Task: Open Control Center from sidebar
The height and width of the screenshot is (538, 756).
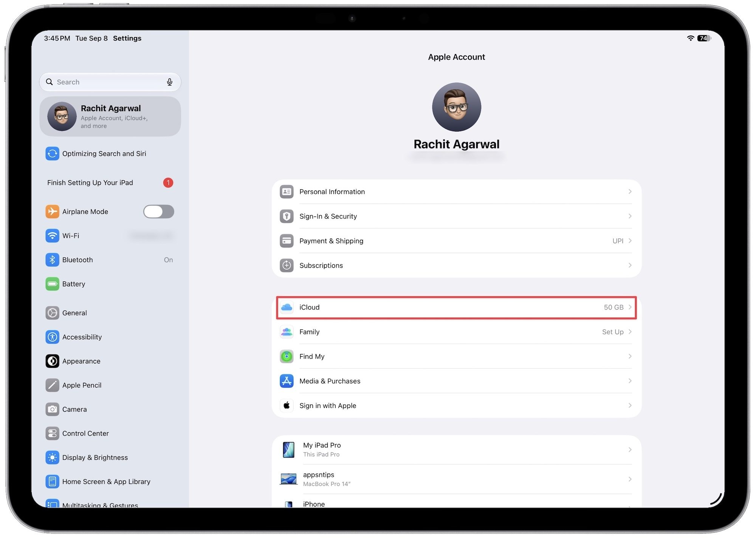Action: click(110, 433)
